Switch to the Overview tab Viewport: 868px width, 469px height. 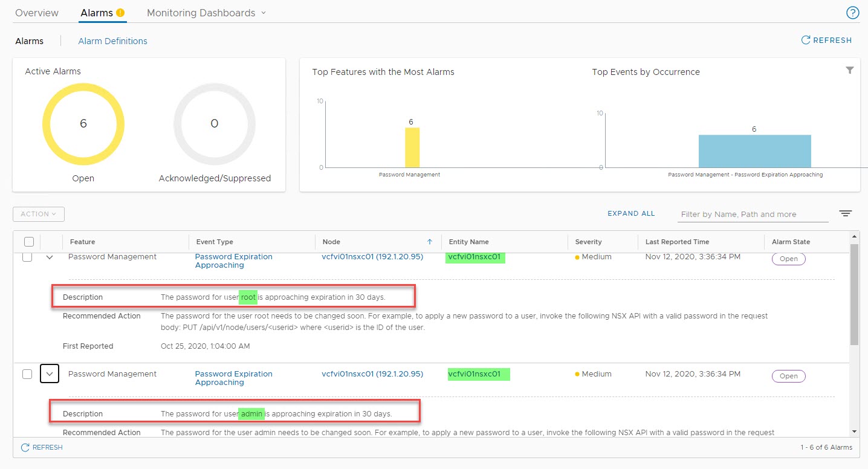37,13
